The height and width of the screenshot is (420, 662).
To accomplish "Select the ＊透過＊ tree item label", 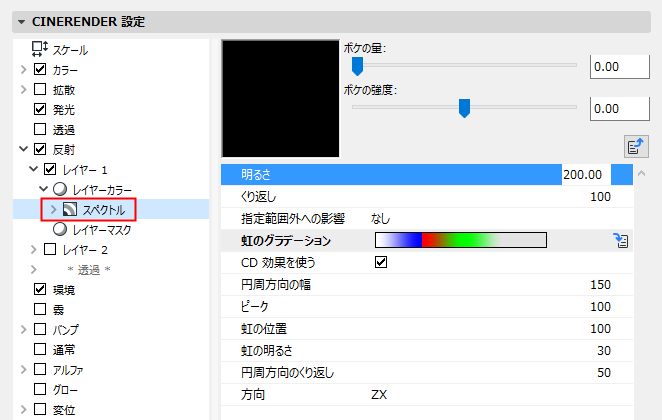I will pos(89,270).
